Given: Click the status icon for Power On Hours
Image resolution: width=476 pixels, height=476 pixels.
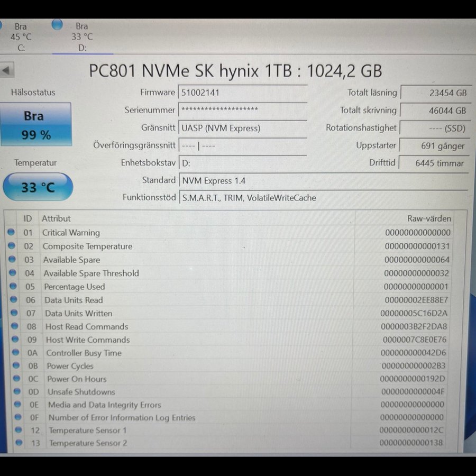Looking at the screenshot, I should [16, 379].
